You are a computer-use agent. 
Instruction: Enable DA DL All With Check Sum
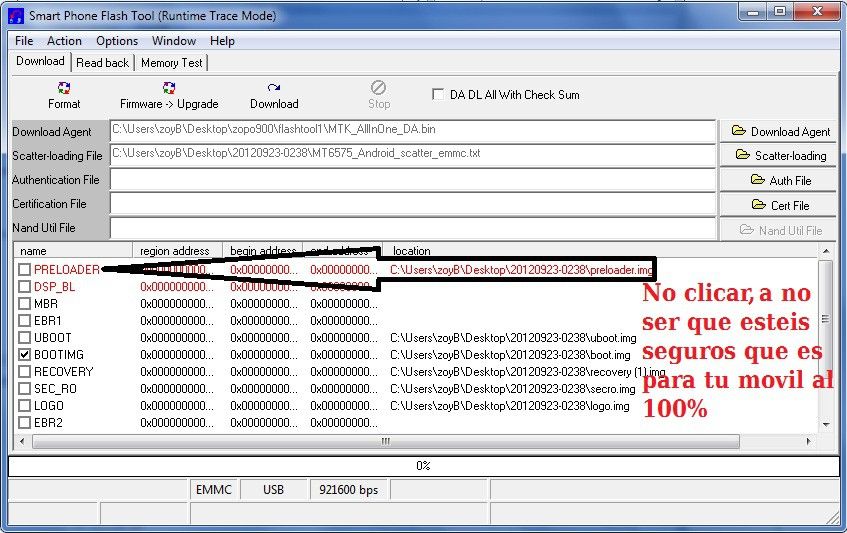pyautogui.click(x=438, y=95)
